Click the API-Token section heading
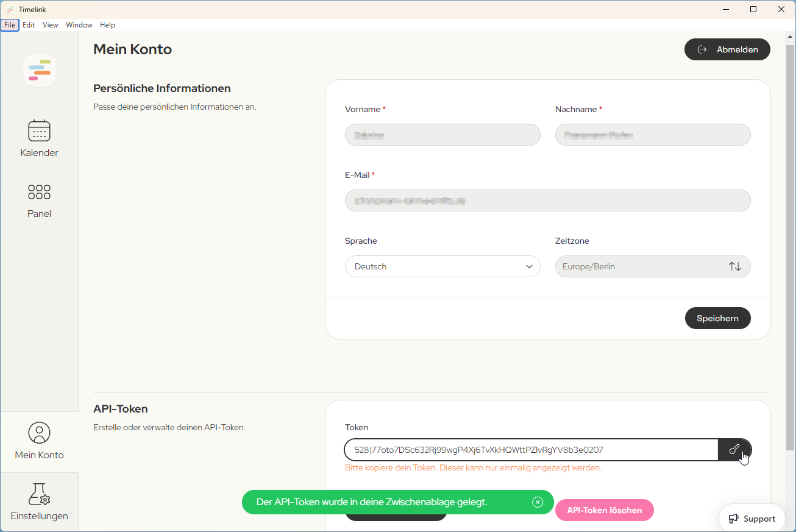The width and height of the screenshot is (796, 532). coord(121,409)
